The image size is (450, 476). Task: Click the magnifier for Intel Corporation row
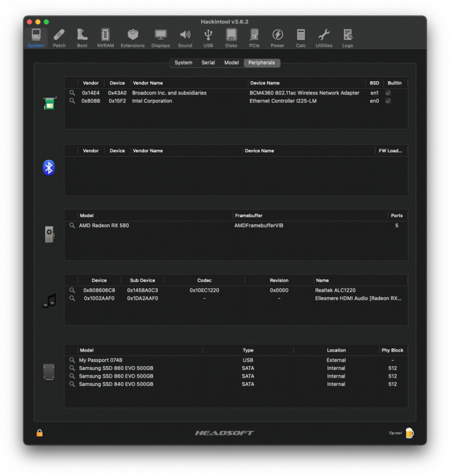click(72, 101)
